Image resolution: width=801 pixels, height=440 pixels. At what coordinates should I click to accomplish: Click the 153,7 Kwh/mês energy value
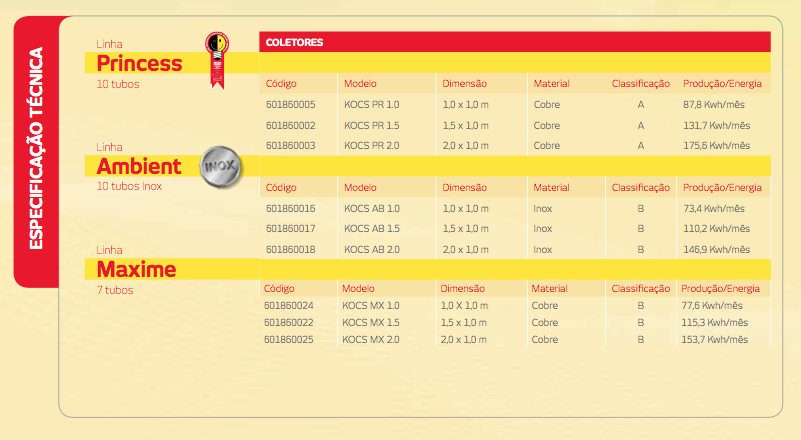(x=714, y=340)
